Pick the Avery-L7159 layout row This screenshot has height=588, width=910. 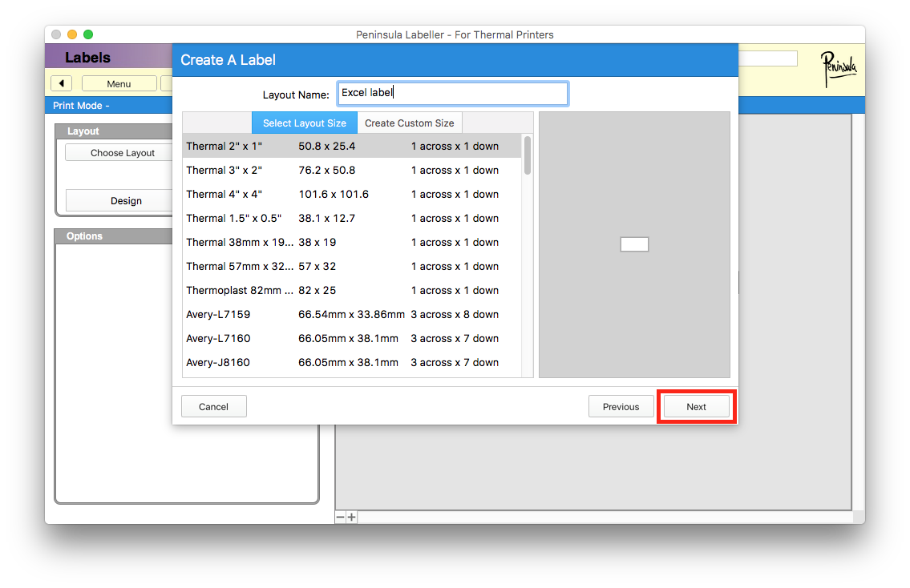pyautogui.click(x=352, y=314)
